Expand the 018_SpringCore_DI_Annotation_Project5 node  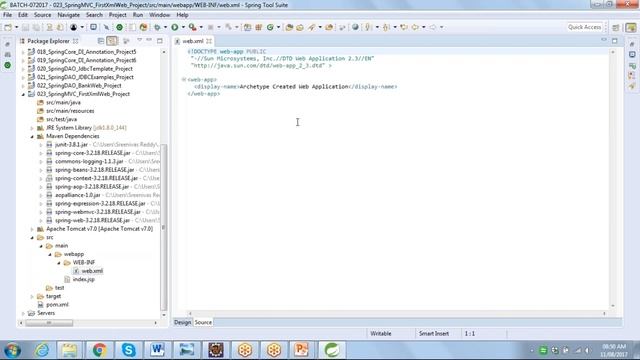tap(23, 52)
